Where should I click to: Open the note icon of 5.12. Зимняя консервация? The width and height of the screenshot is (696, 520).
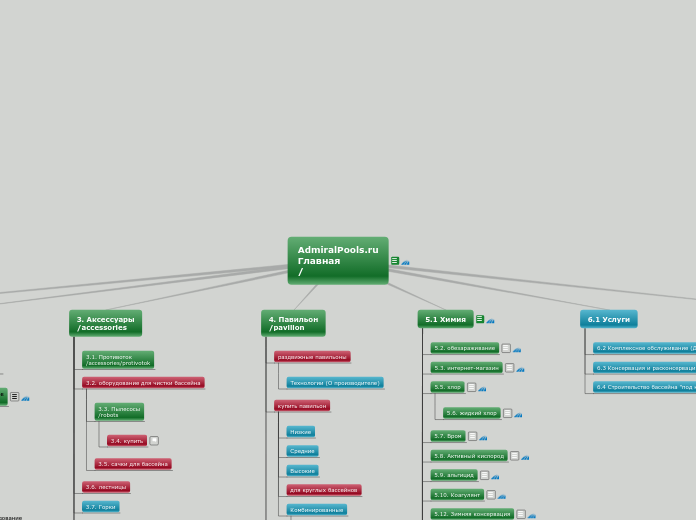(x=521, y=514)
